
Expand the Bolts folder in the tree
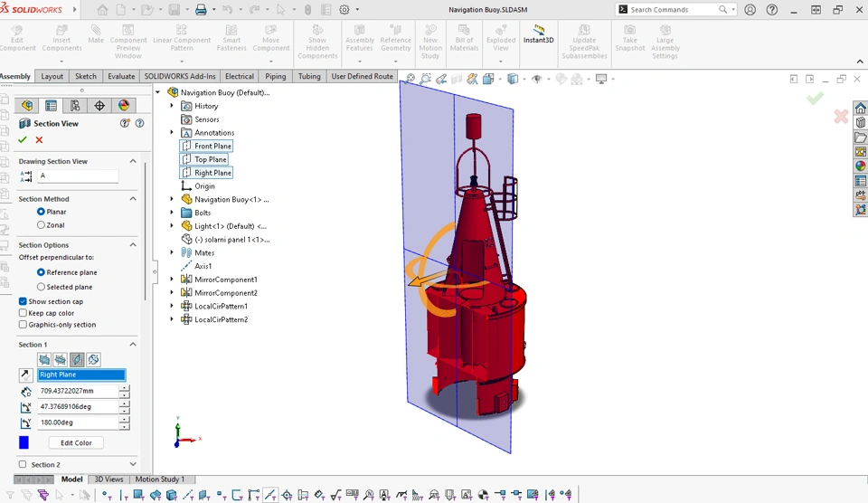tap(172, 213)
